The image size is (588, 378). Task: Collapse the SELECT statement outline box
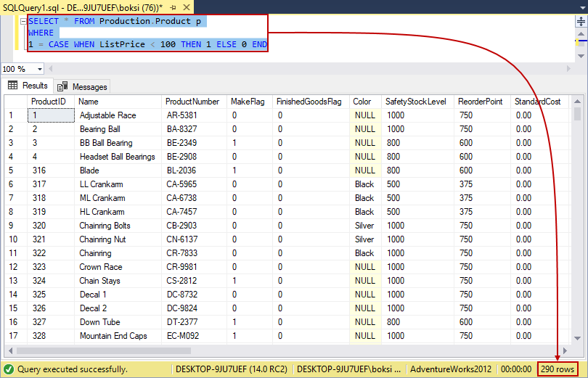click(23, 22)
